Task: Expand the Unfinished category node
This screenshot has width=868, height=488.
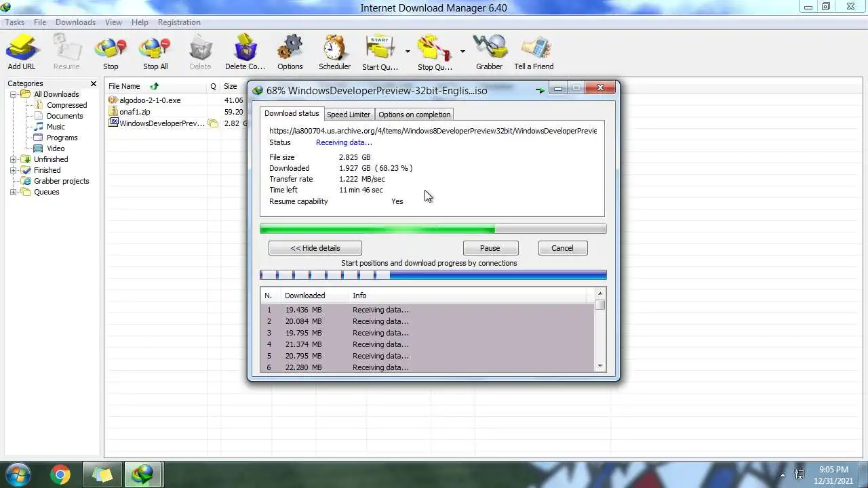Action: click(13, 159)
